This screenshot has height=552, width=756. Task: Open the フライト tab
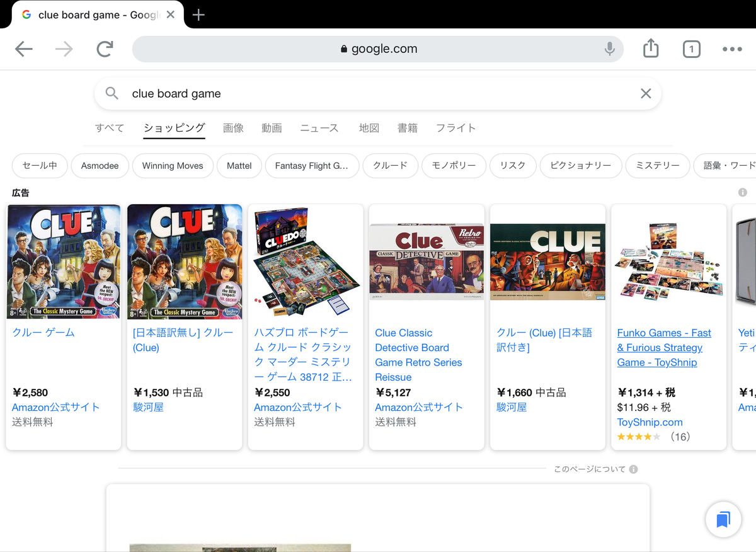[456, 128]
